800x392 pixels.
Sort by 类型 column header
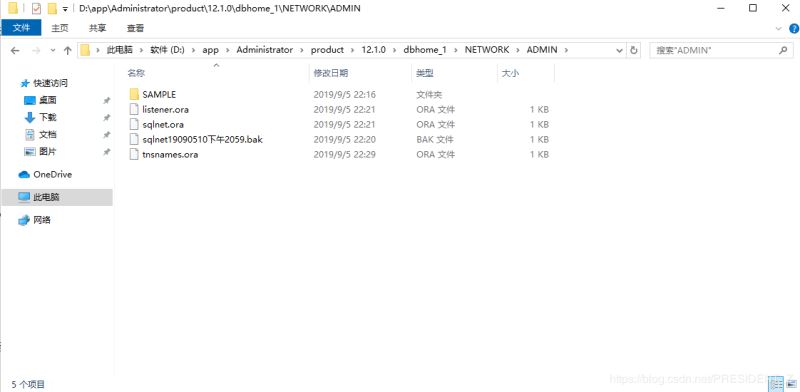click(424, 73)
